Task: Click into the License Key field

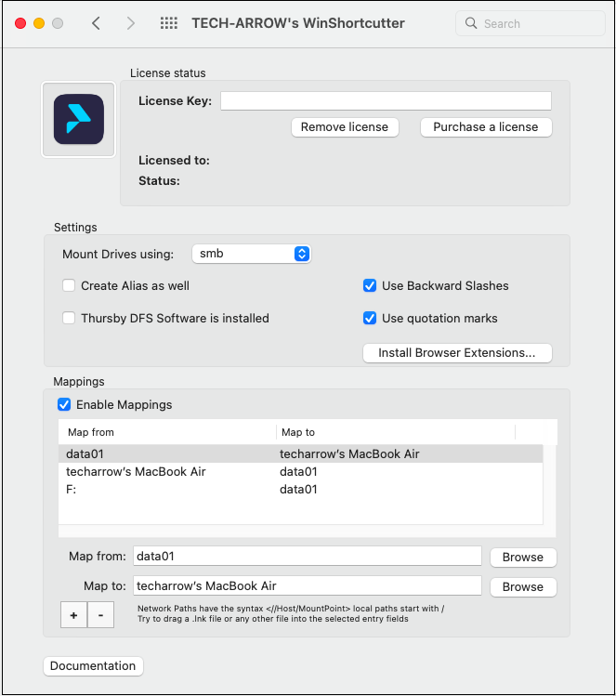Action: point(386,100)
